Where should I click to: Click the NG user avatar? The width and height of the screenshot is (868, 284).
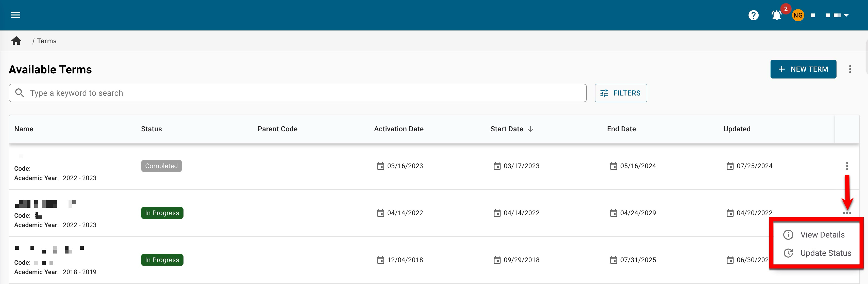tap(798, 15)
